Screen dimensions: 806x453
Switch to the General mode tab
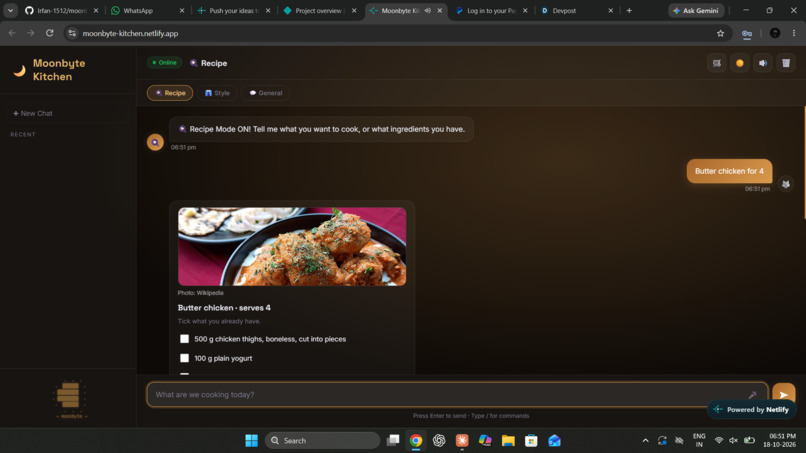click(266, 93)
